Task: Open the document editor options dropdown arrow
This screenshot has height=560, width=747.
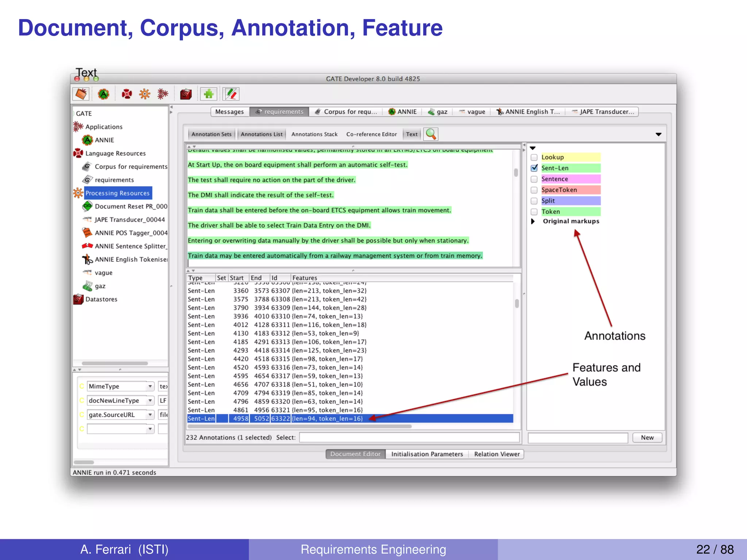Action: coord(658,135)
